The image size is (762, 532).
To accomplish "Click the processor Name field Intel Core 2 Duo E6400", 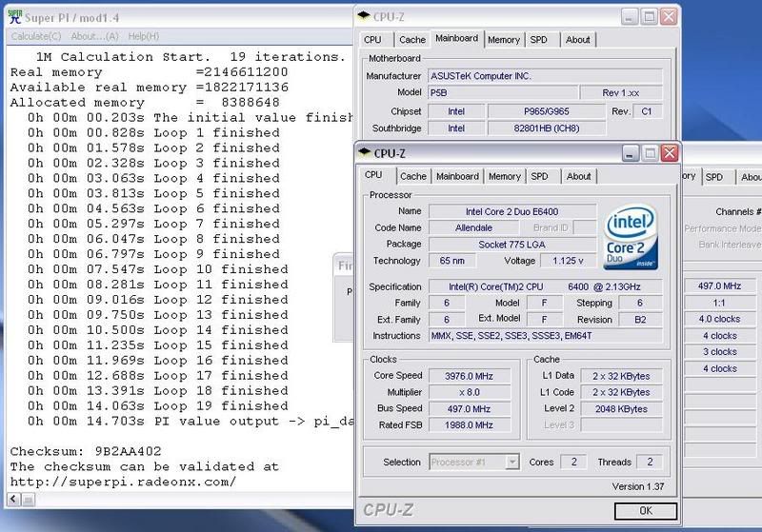I will [x=511, y=210].
